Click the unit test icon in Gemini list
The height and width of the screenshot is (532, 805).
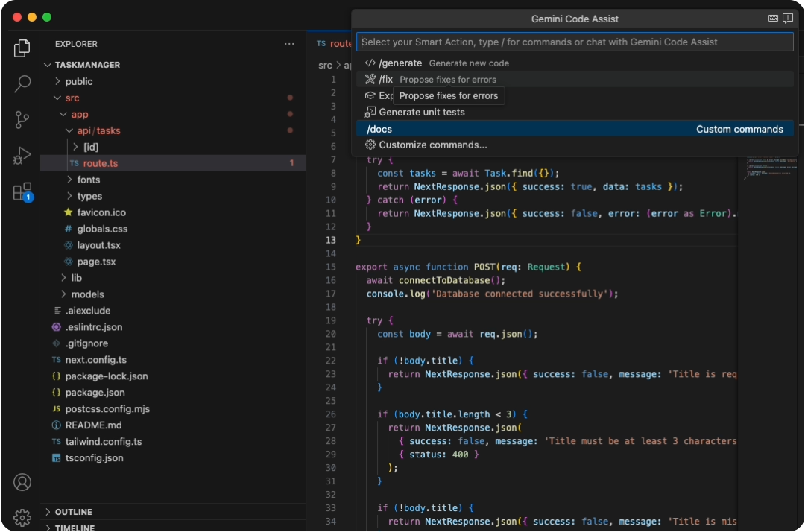370,112
